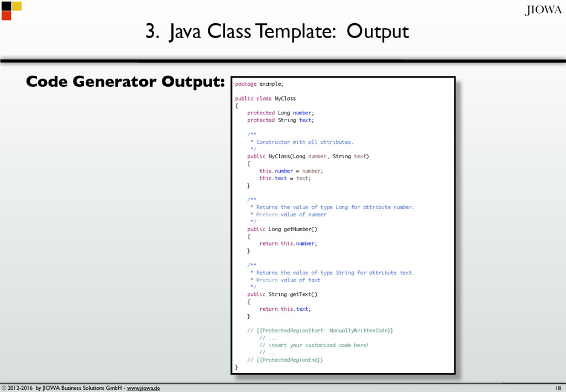Click the 'Code Generator Output:' heading
This screenshot has height=392, width=566.
[125, 82]
